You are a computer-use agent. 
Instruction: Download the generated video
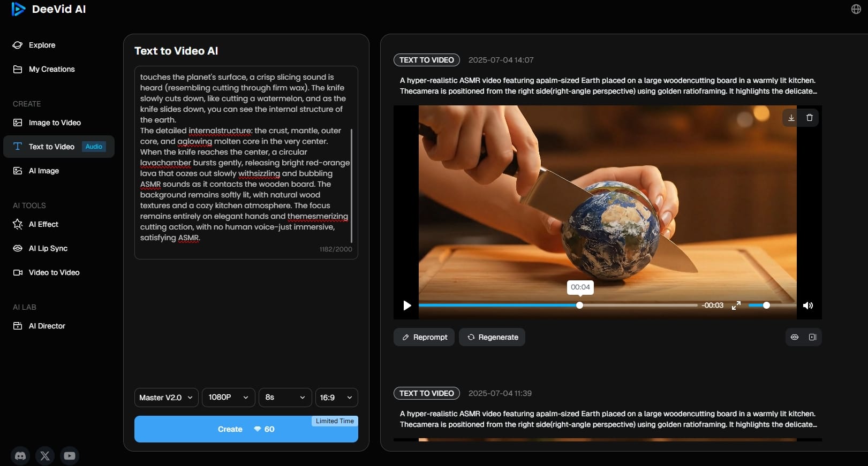click(x=791, y=118)
